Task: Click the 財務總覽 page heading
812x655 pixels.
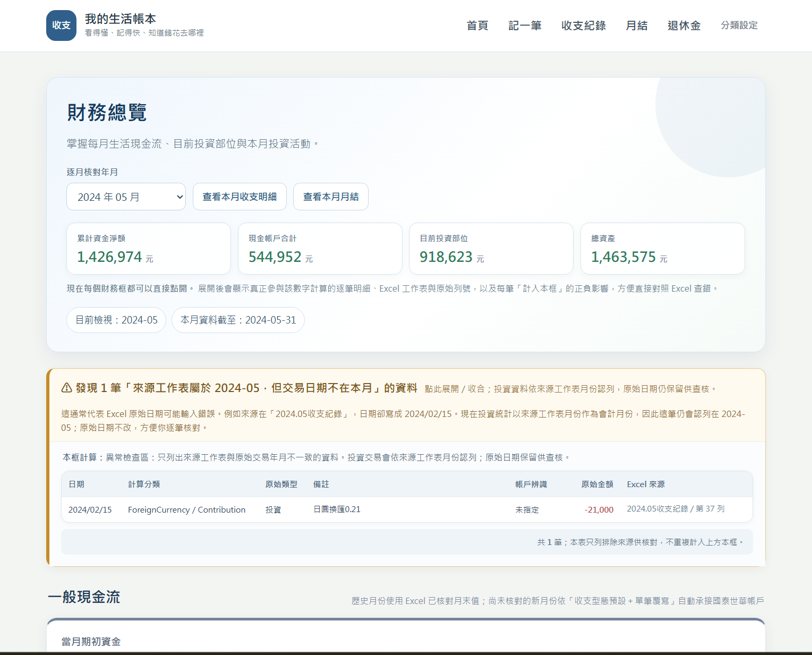Action: point(107,112)
